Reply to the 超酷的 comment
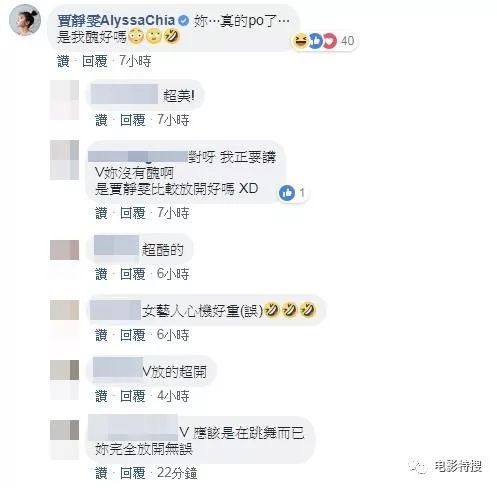This screenshot has width=497, height=488. coord(133,274)
